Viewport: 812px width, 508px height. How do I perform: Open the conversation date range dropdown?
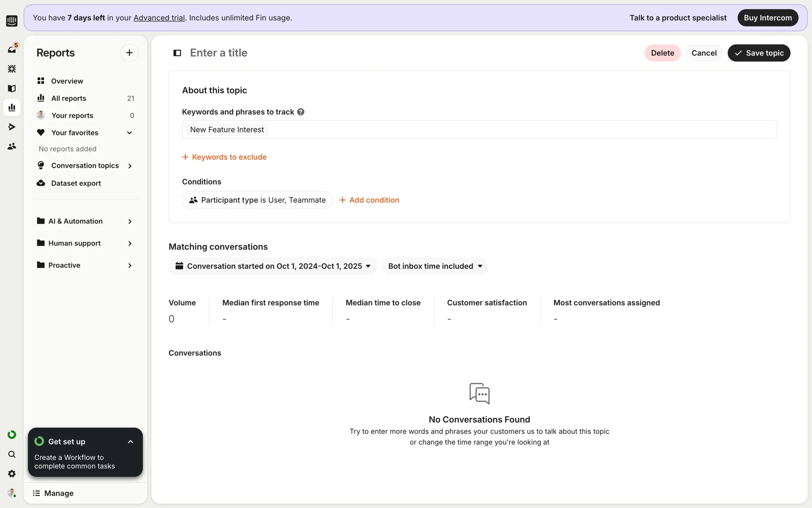coord(273,266)
